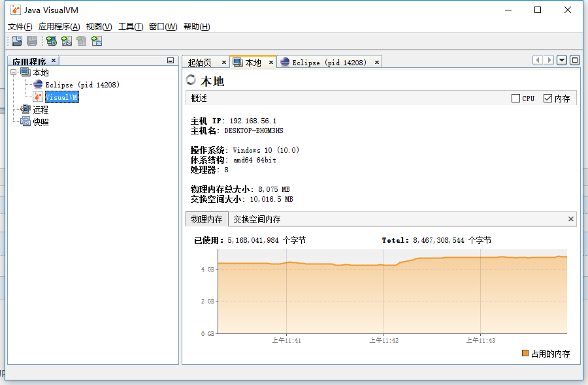Click the 8,075 MB physical memory value

(x=274, y=189)
